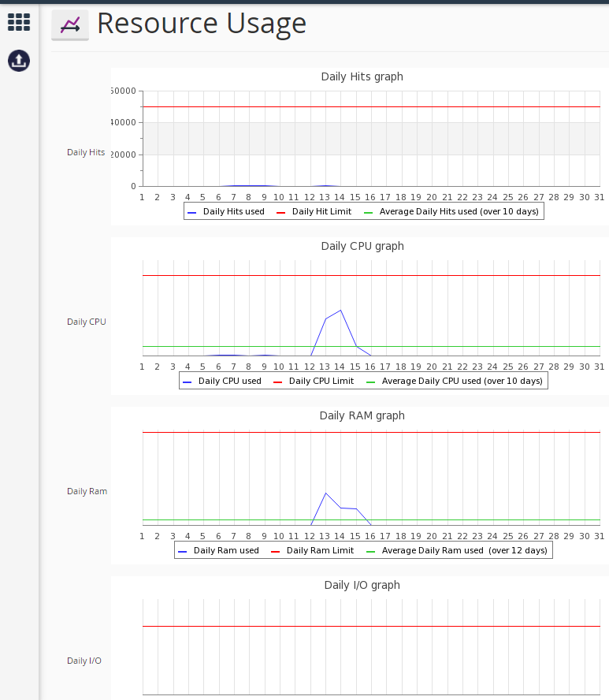609x700 pixels.
Task: Click the Daily CPU graph title
Action: coord(362,247)
